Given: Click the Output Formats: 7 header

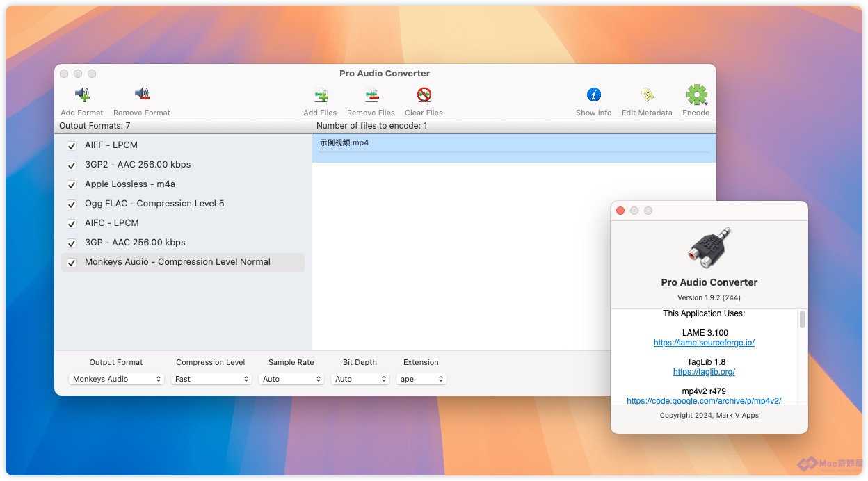Looking at the screenshot, I should click(x=95, y=126).
